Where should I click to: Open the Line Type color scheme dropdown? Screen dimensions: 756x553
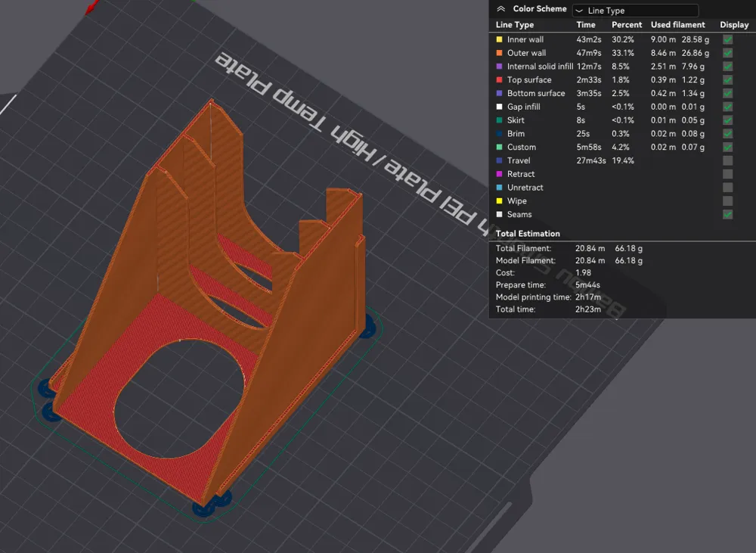pyautogui.click(x=635, y=11)
